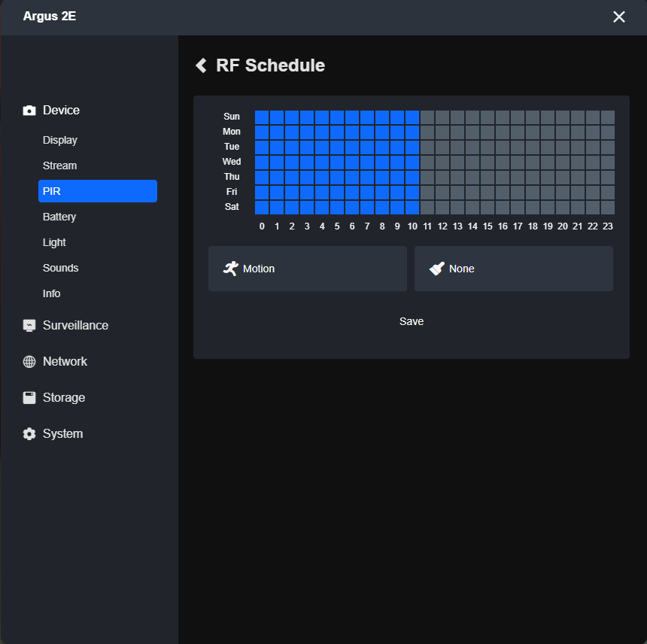Screen dimensions: 647x644
Task: Click the gear icon next to System
Action: point(29,433)
